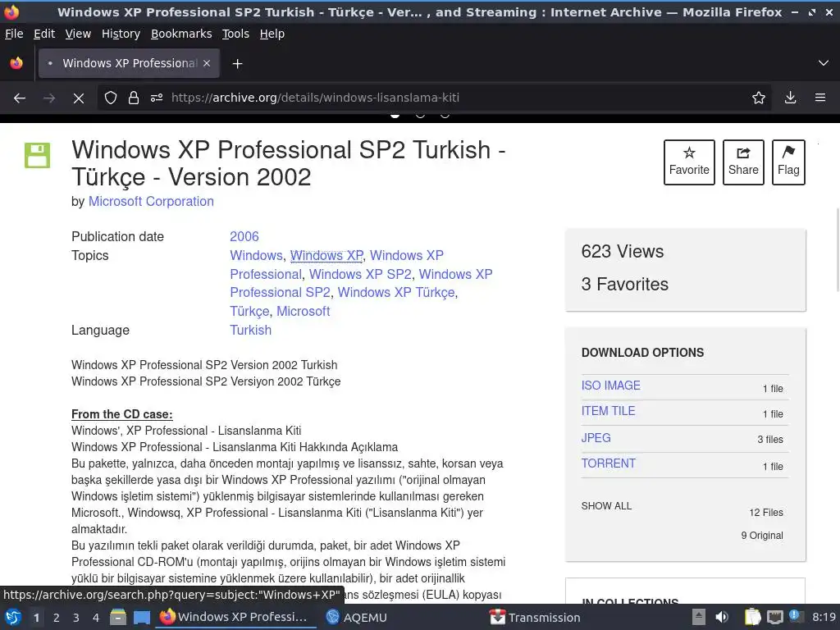
Task: Click the From the CD case heading
Action: point(122,414)
